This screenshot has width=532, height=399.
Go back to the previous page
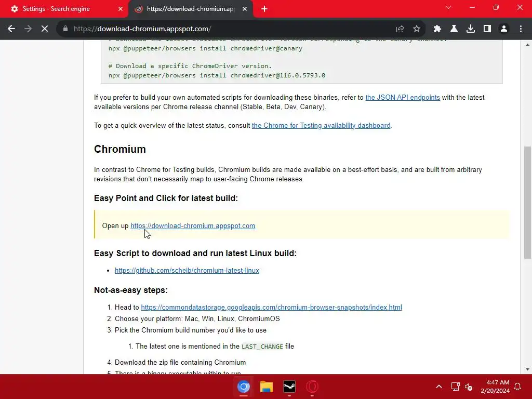pos(11,29)
